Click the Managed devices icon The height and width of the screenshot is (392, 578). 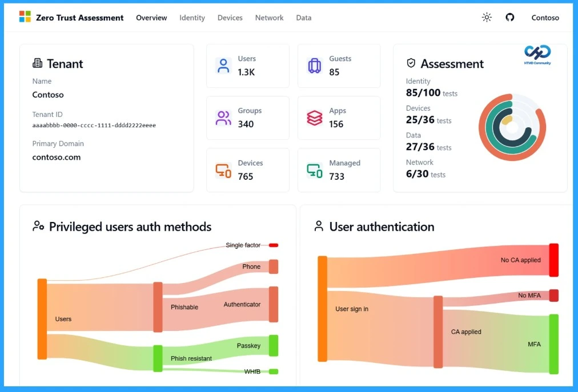coord(315,171)
